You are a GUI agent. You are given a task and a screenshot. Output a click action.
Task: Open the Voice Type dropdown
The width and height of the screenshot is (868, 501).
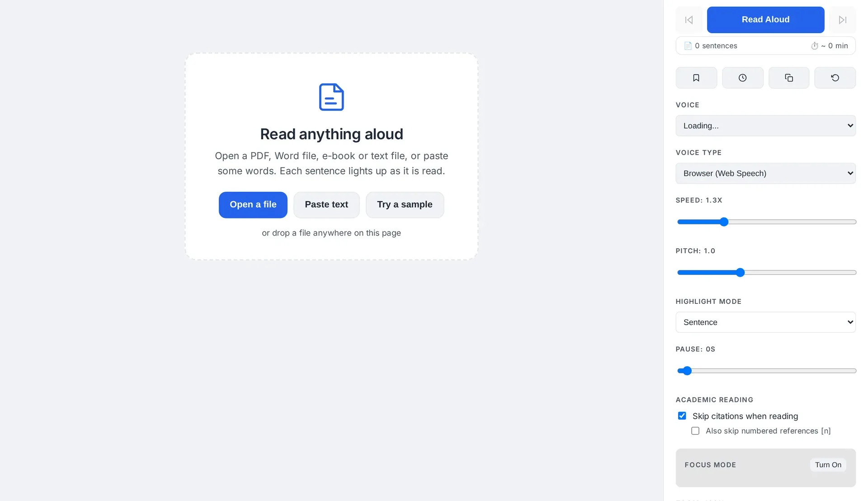(x=765, y=173)
